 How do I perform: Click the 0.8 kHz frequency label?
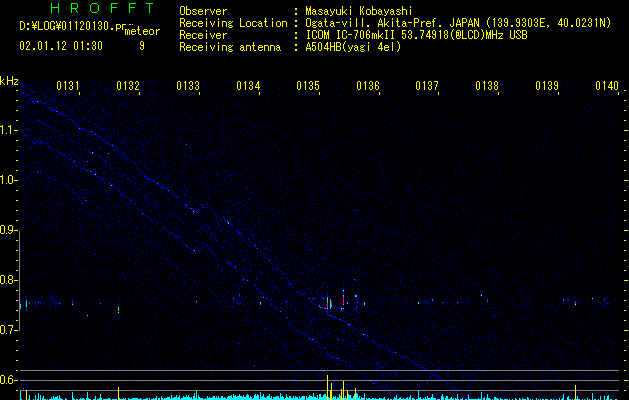[9, 280]
